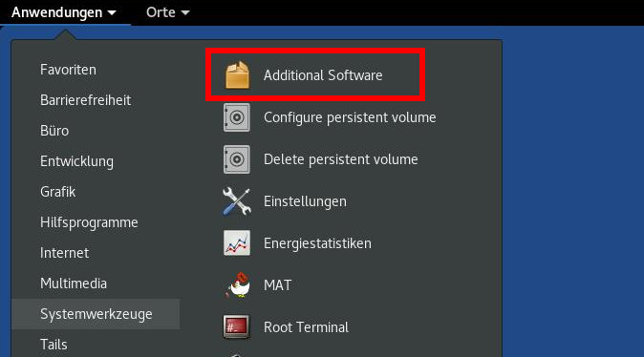Image resolution: width=644 pixels, height=357 pixels.
Task: Click the Additional Software package icon
Action: point(237,75)
